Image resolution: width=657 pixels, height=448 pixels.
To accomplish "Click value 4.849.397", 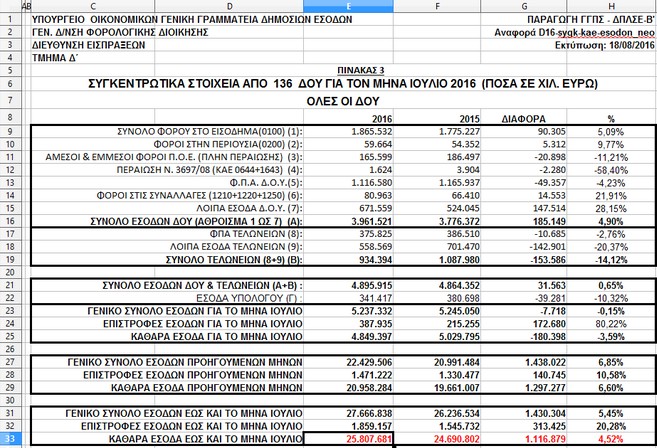I will [x=348, y=336].
